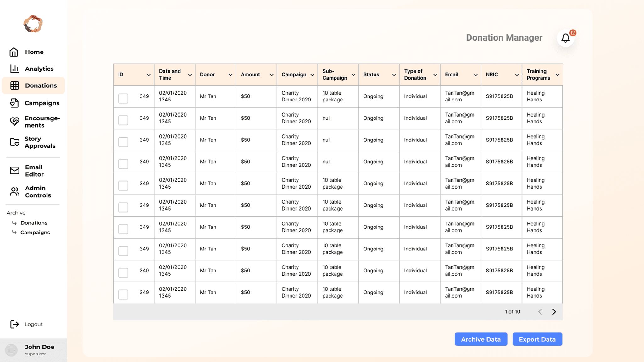Click the Home house icon

tap(14, 52)
